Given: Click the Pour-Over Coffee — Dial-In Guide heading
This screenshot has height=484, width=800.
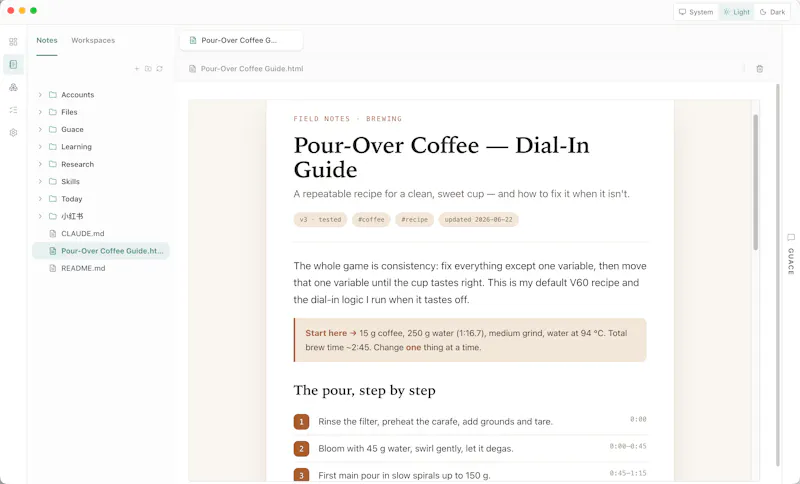Looking at the screenshot, I should [441, 158].
